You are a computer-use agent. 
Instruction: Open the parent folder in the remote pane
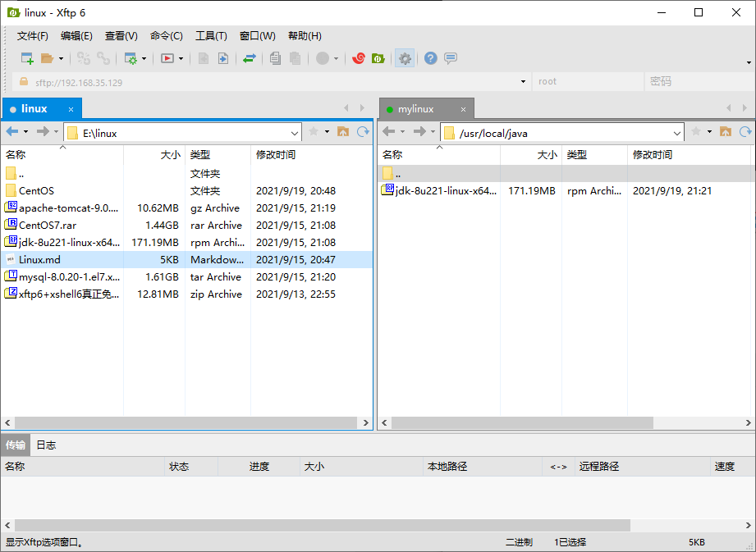point(566,173)
